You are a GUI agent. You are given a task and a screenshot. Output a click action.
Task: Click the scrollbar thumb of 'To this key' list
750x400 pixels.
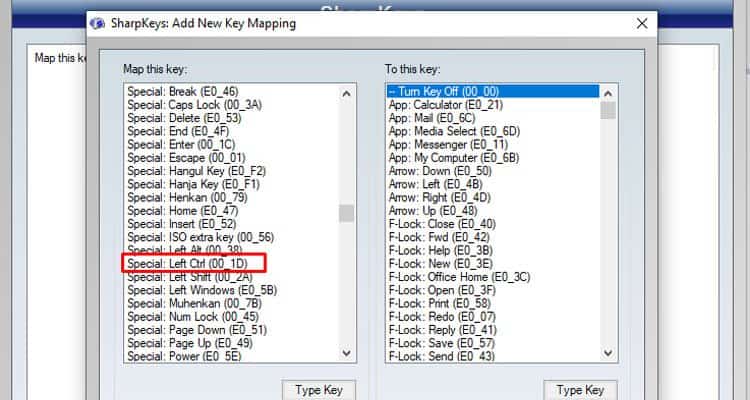point(608,111)
